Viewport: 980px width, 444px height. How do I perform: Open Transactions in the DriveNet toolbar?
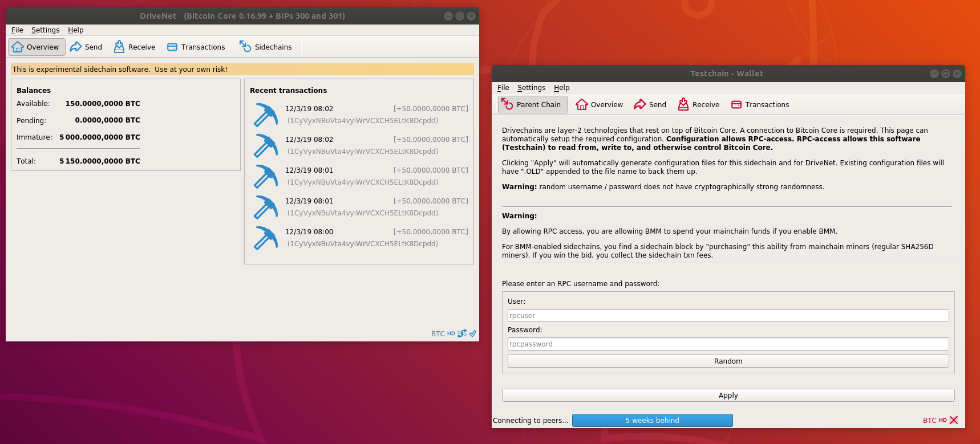[x=196, y=47]
